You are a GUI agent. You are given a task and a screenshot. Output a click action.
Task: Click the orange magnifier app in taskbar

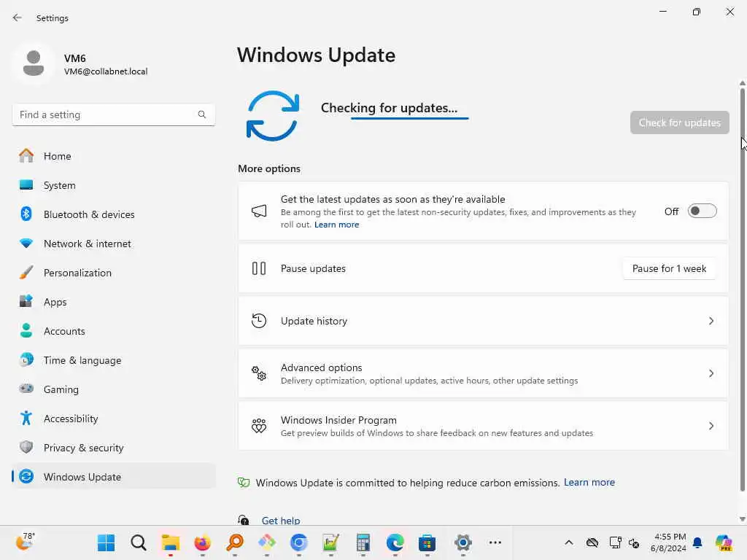coord(235,542)
